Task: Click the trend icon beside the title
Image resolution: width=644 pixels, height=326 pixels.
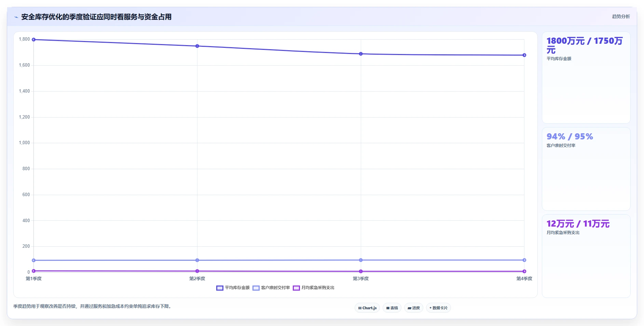Action: (16, 17)
